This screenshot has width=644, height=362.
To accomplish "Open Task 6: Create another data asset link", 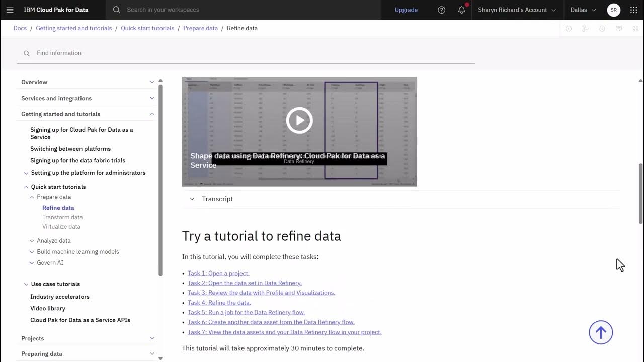I will (x=271, y=322).
